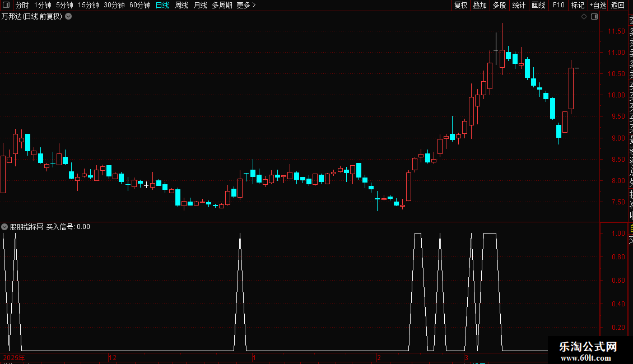Open the 画线 drawing tools
The image size is (633, 364).
[538, 5]
